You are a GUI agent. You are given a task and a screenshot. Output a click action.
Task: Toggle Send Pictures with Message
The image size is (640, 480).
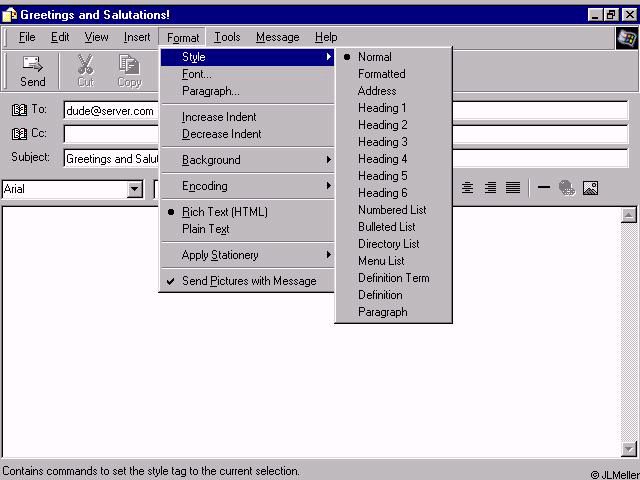248,281
